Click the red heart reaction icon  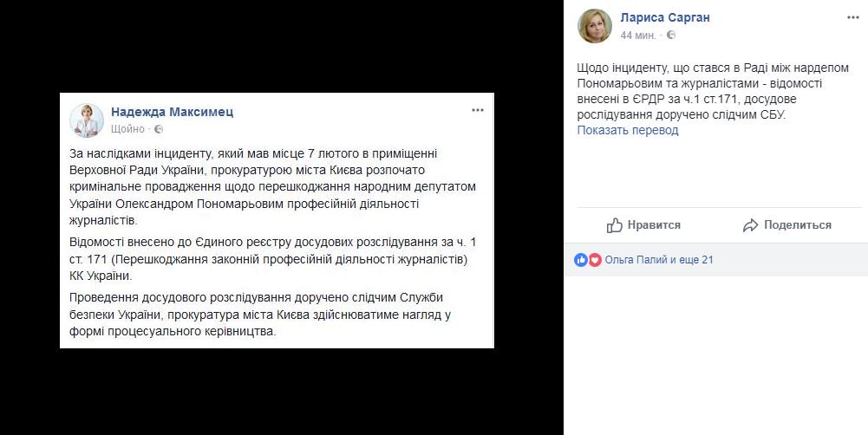[x=595, y=259]
